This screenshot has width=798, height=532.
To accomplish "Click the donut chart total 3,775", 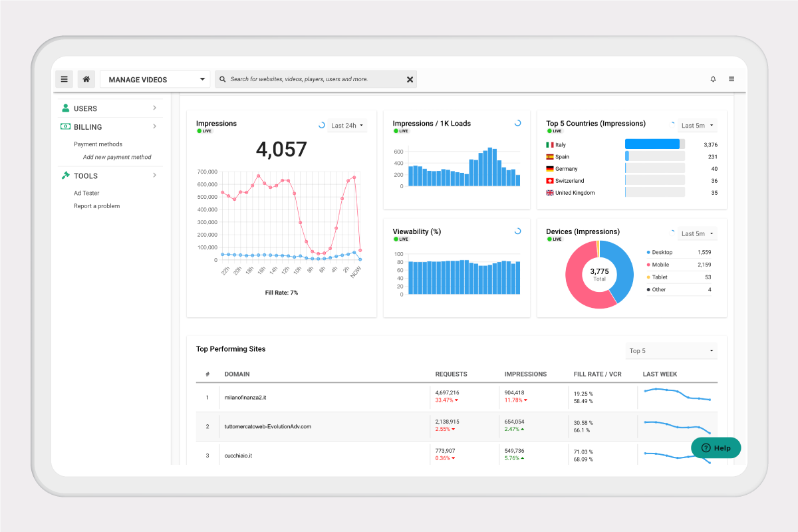I will (599, 271).
